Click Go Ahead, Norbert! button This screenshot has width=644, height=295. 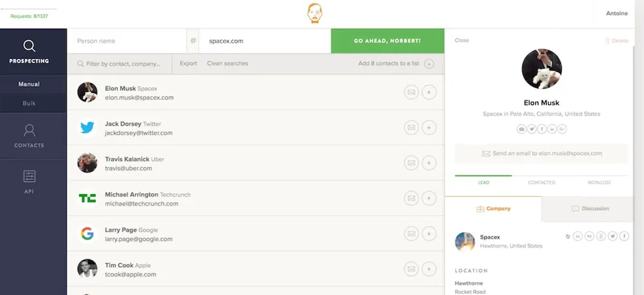[x=387, y=41]
